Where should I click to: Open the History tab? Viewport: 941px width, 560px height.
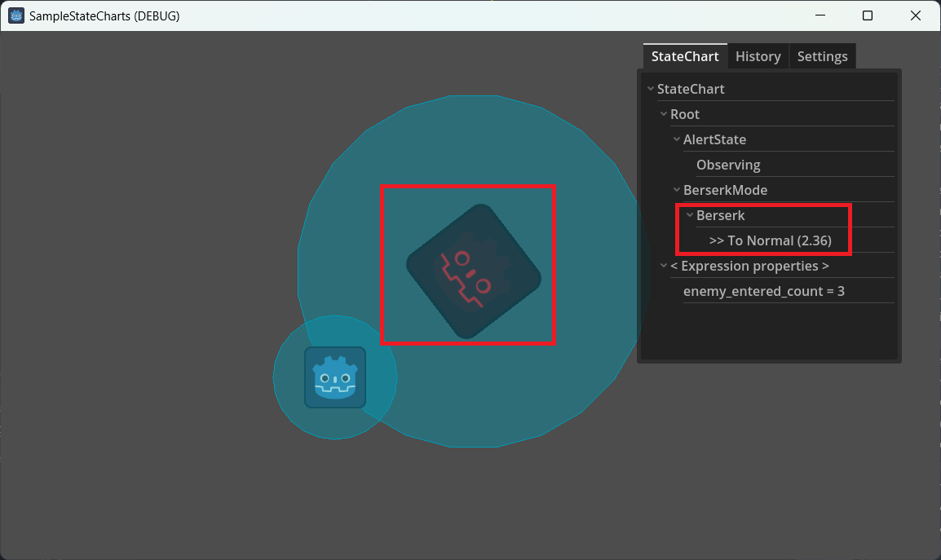758,56
